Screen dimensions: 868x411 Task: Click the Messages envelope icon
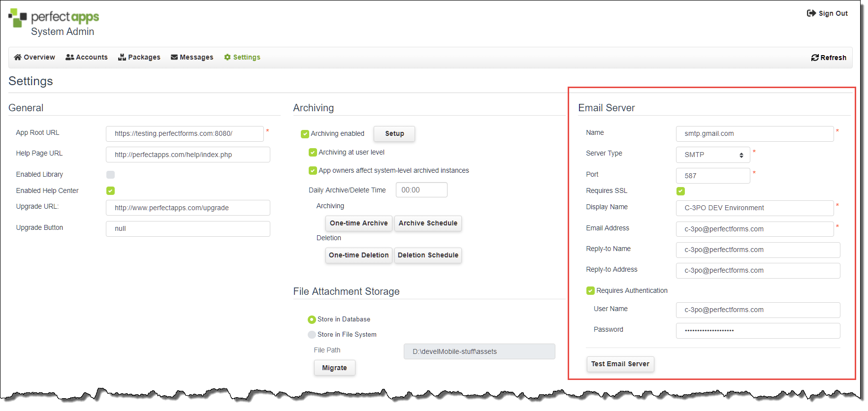pyautogui.click(x=174, y=57)
